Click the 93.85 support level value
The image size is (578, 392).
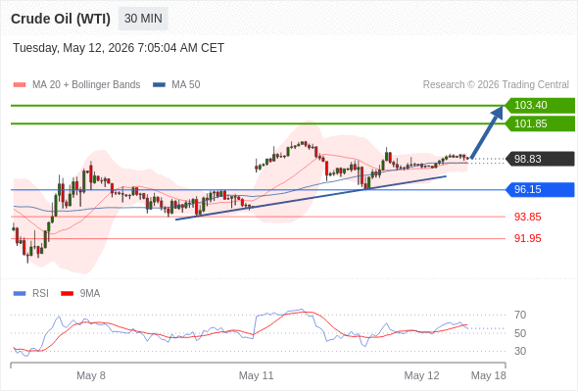[527, 217]
